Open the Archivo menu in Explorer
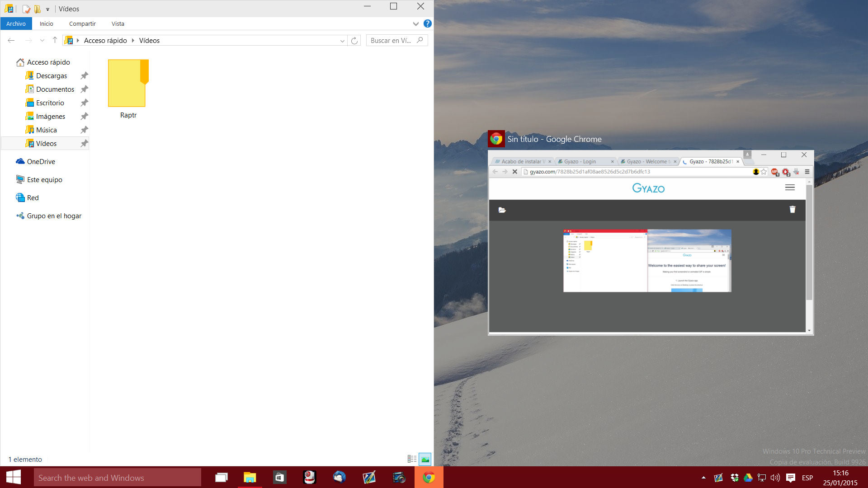Viewport: 868px width, 488px height. click(17, 23)
